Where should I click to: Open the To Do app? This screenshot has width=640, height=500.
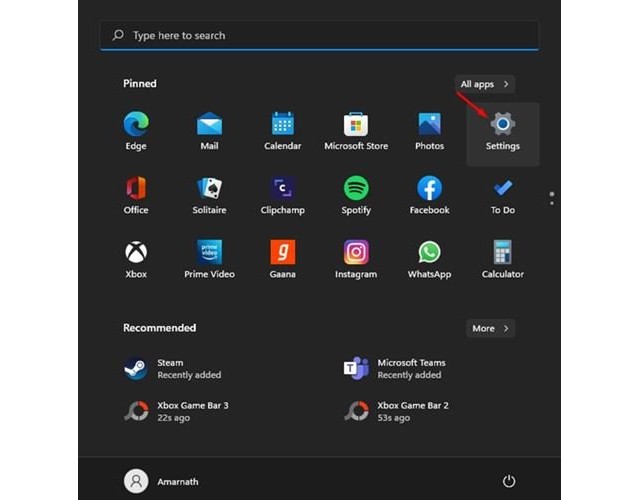(503, 196)
